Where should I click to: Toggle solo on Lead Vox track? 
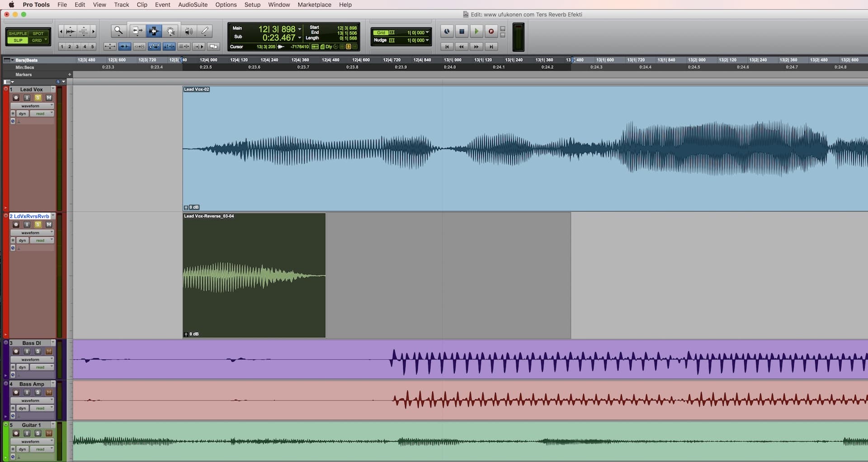pos(38,98)
